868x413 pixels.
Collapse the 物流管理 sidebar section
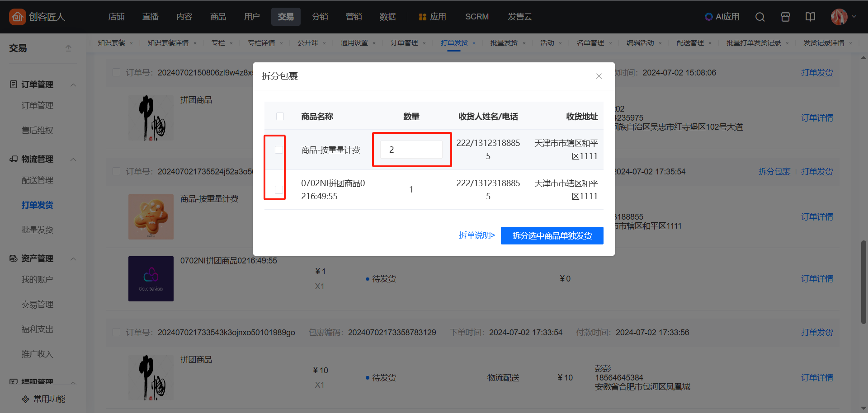(x=73, y=160)
